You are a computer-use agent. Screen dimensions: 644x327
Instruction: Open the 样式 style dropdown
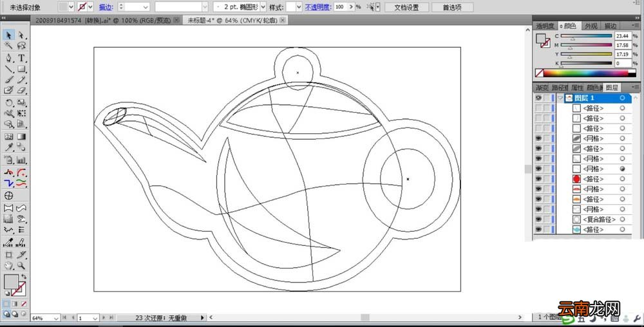[x=299, y=7]
